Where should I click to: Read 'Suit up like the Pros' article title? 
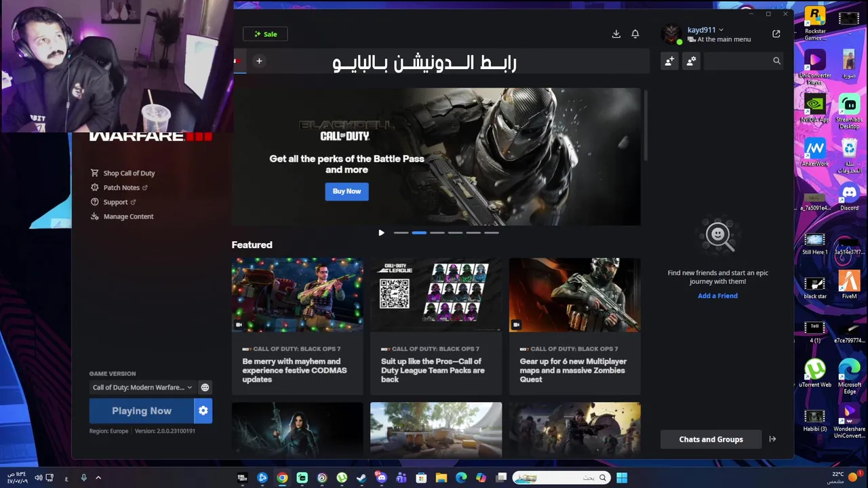tap(433, 370)
